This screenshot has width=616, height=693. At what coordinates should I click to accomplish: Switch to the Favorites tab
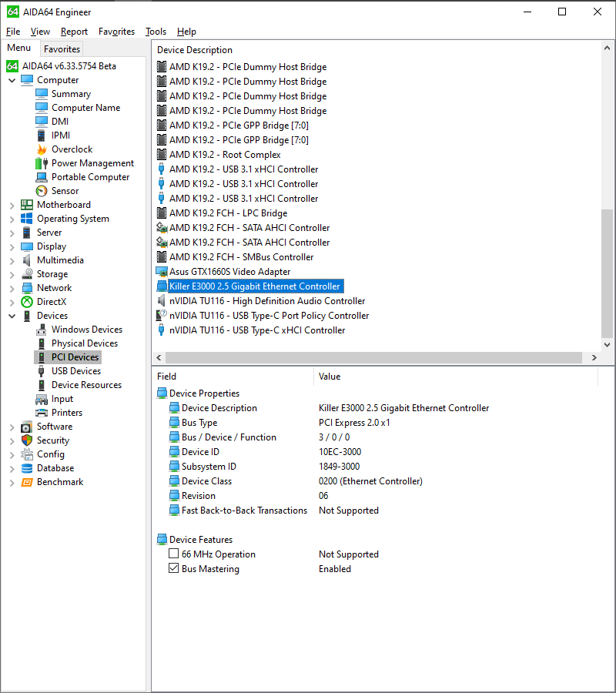[x=62, y=49]
